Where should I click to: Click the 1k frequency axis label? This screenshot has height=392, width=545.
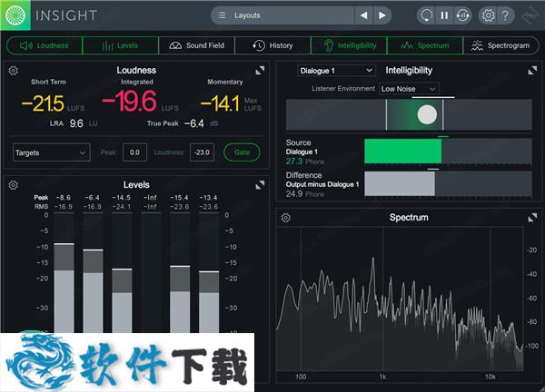[382, 377]
